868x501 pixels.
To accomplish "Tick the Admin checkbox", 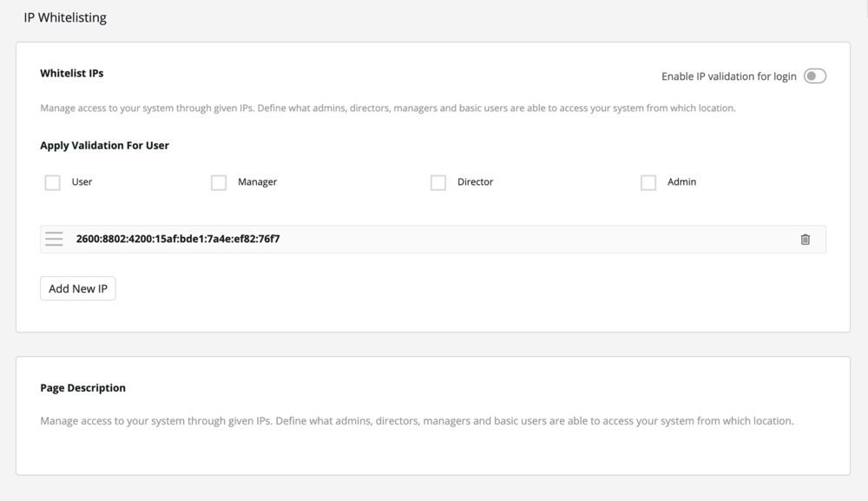I will click(x=648, y=182).
